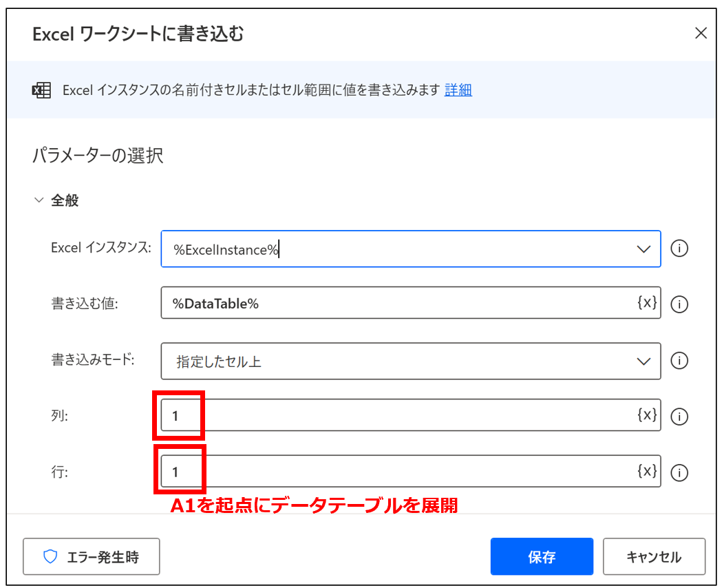The height and width of the screenshot is (588, 724).
Task: Click the info icon beside Excel インスタンス
Action: coord(679,249)
